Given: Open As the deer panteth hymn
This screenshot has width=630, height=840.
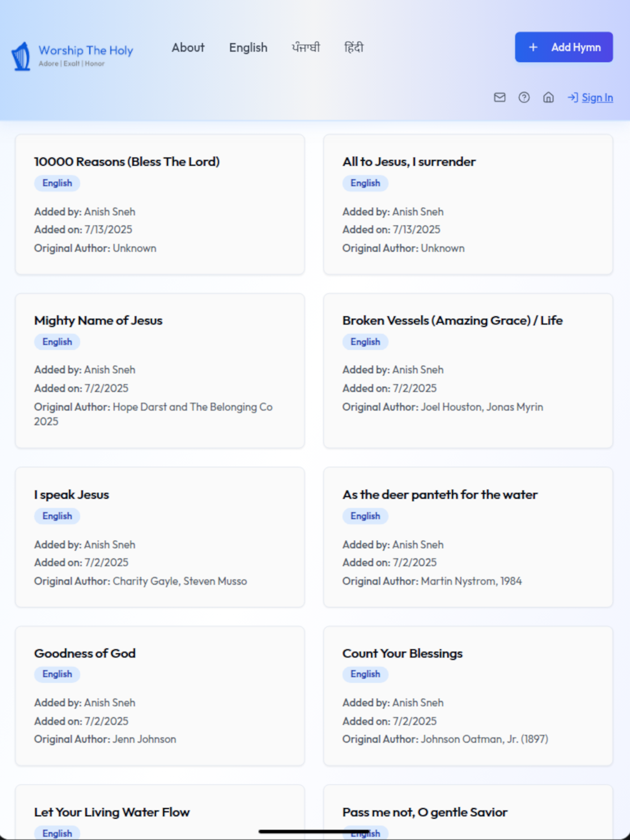Looking at the screenshot, I should click(x=440, y=495).
